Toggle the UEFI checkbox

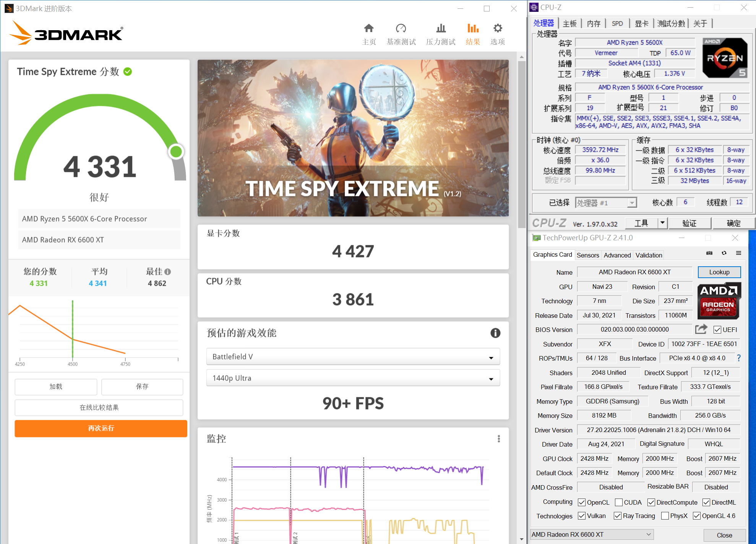click(717, 330)
